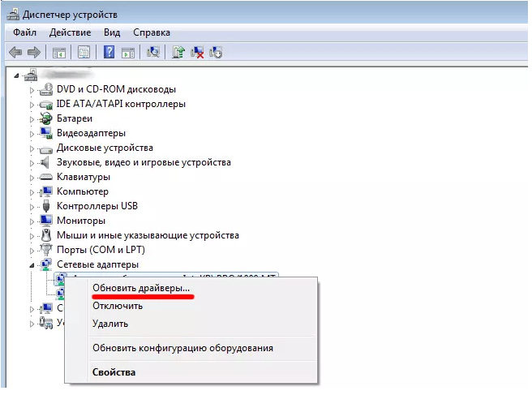
Task: Open the Вид menu
Action: (112, 32)
